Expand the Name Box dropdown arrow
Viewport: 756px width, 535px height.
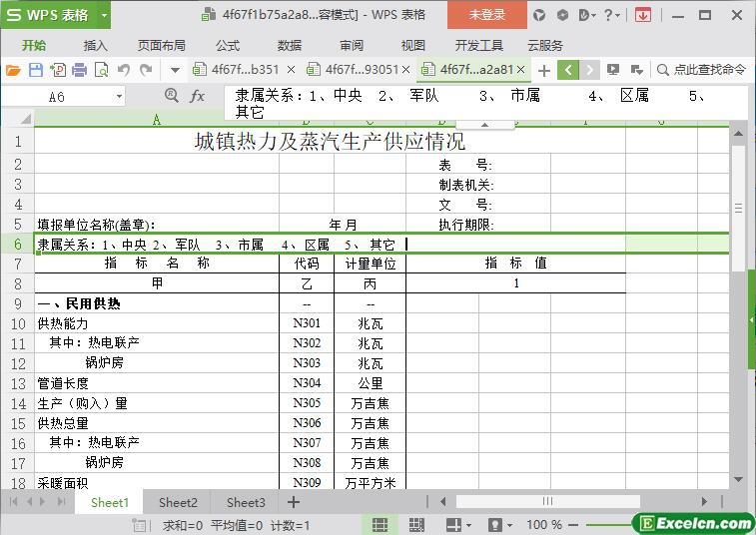(119, 97)
